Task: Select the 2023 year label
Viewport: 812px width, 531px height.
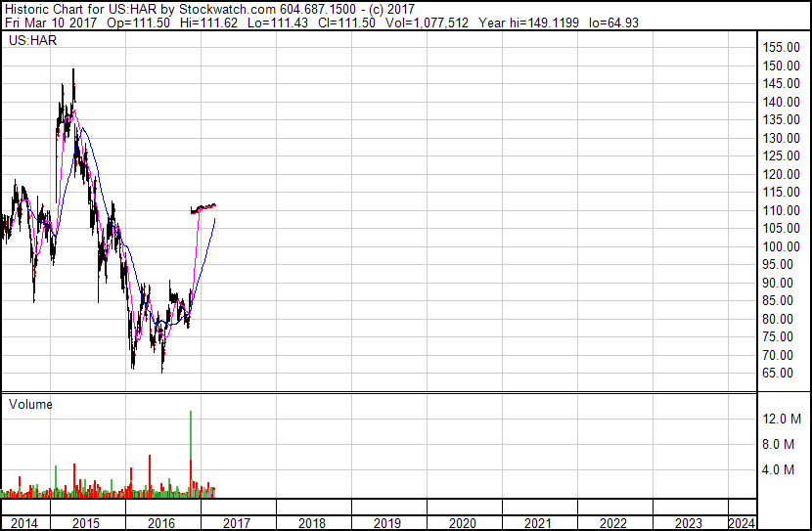Action: [x=689, y=523]
